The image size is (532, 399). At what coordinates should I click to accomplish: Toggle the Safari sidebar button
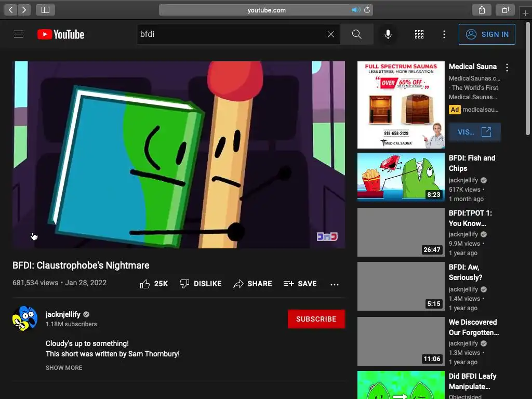click(x=46, y=10)
